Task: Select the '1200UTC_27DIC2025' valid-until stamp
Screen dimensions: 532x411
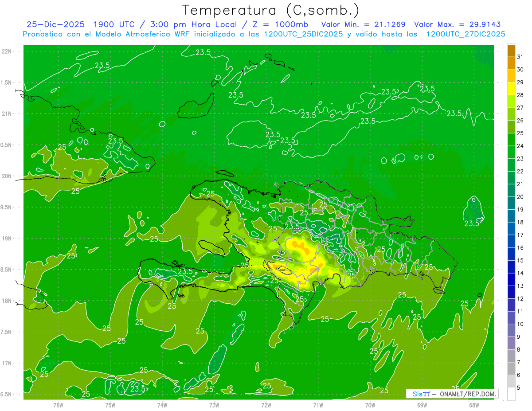Action: [465, 34]
